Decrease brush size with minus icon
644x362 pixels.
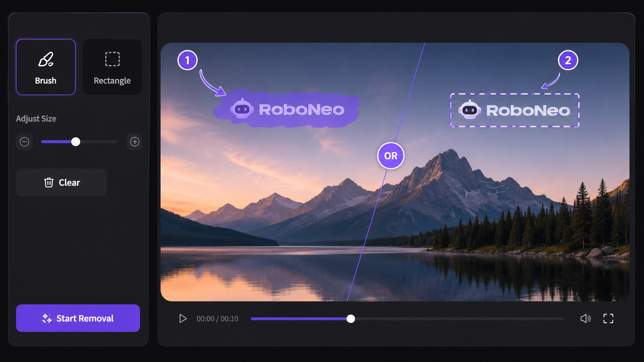(24, 142)
